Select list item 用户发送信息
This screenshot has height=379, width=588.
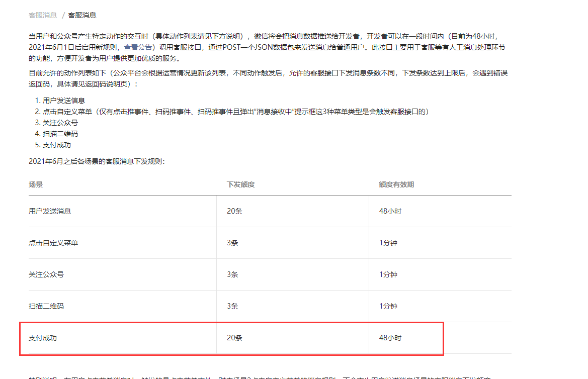point(64,101)
